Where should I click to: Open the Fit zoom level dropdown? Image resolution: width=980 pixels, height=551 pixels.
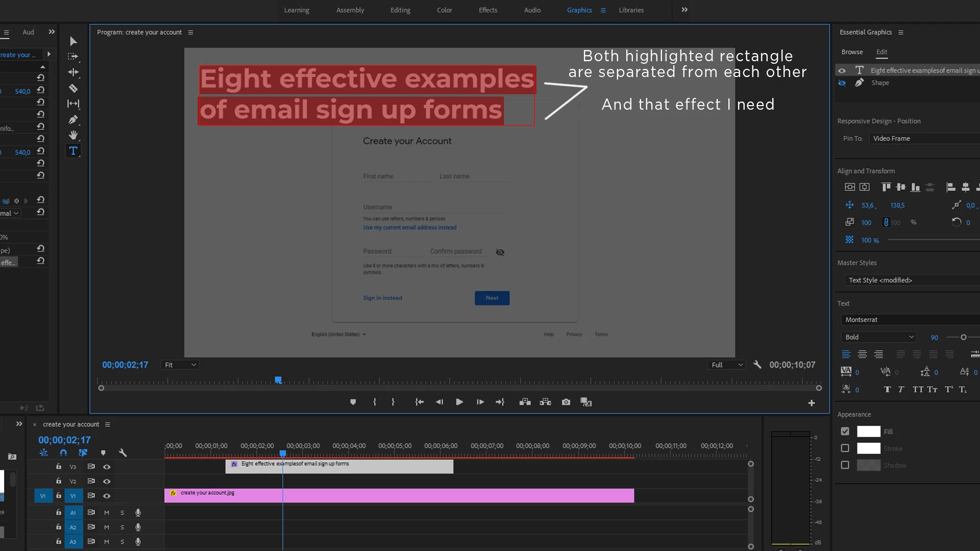pyautogui.click(x=180, y=365)
